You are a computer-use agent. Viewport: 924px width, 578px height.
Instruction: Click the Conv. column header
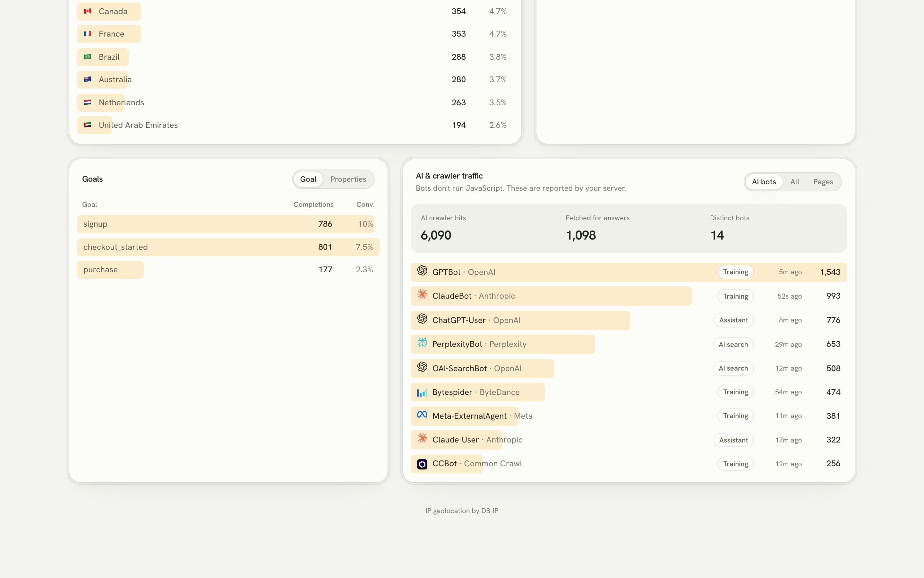tap(365, 205)
